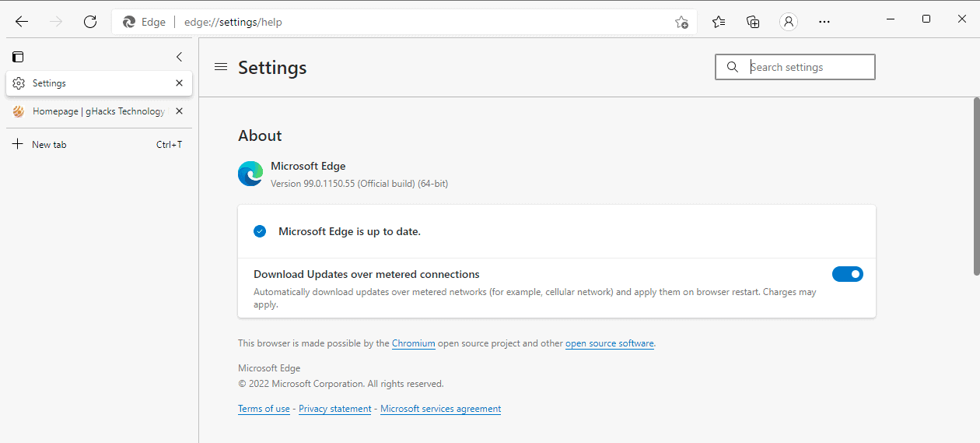This screenshot has width=980, height=443.
Task: Click the up-to-date checkmark icon
Action: click(260, 231)
